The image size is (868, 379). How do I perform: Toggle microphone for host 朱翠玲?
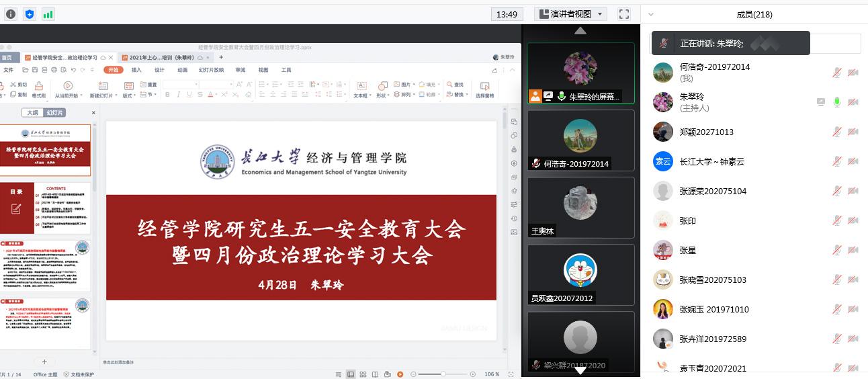[837, 102]
